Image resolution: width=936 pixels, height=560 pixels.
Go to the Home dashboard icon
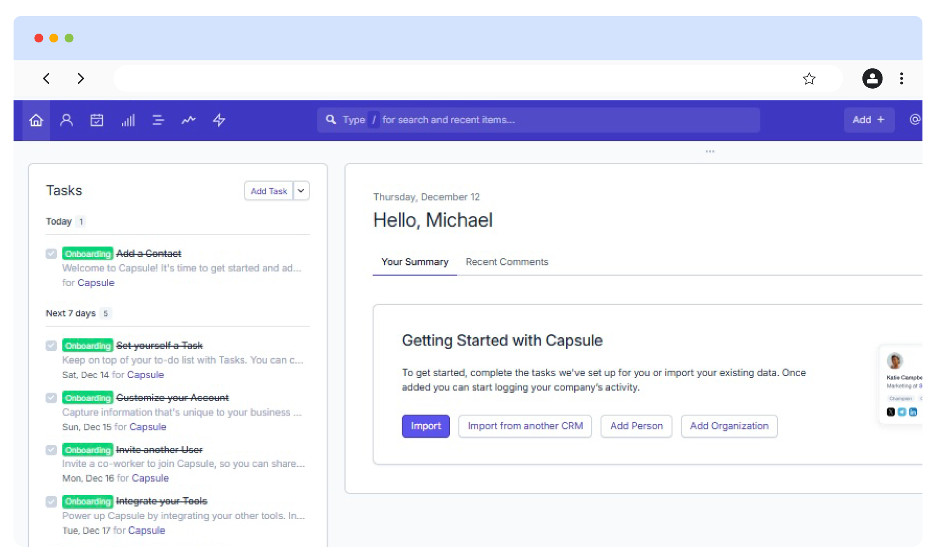click(x=36, y=120)
